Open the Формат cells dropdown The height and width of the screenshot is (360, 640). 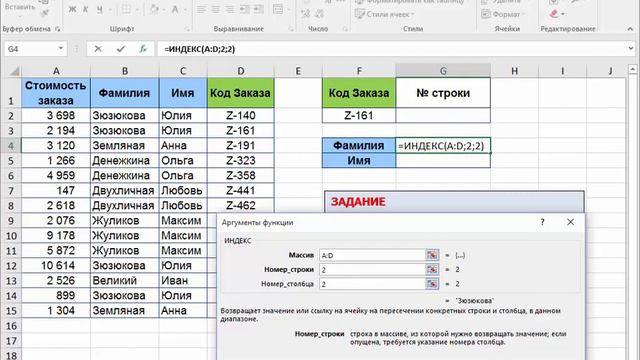(503, 14)
